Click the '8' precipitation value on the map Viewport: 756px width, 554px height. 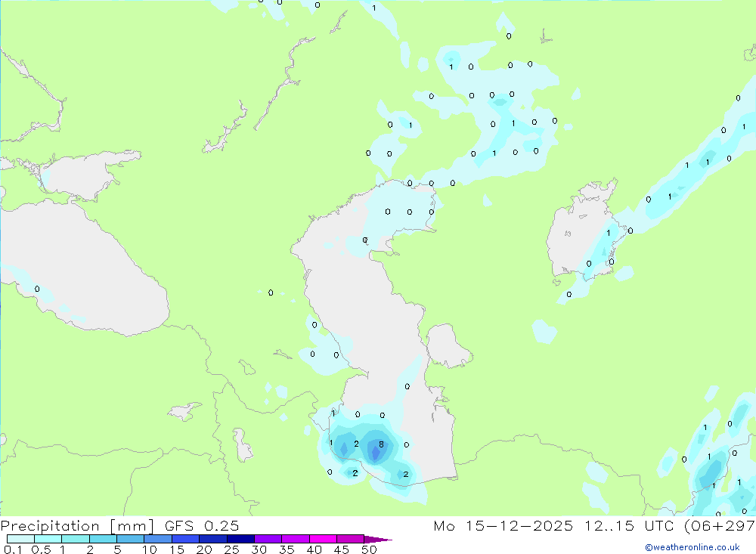tap(381, 444)
